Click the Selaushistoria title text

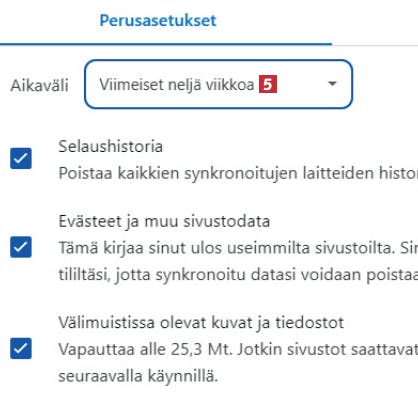coord(111,146)
